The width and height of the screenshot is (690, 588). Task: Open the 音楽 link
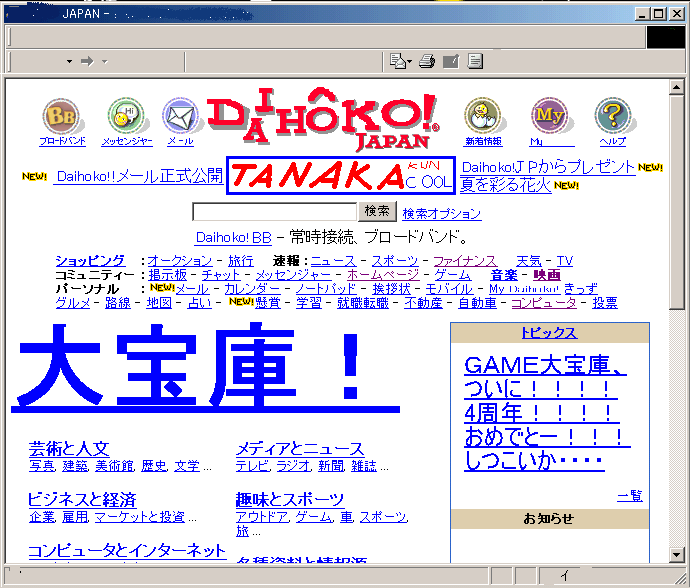(504, 275)
